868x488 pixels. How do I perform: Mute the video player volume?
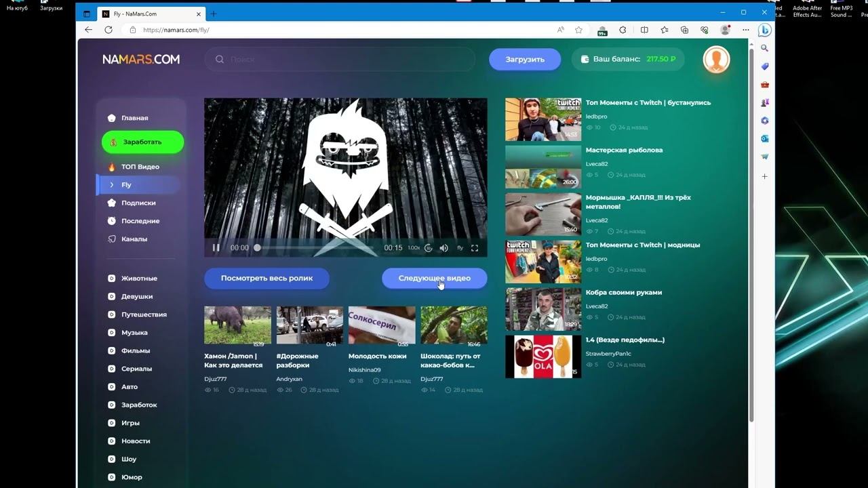pos(443,248)
